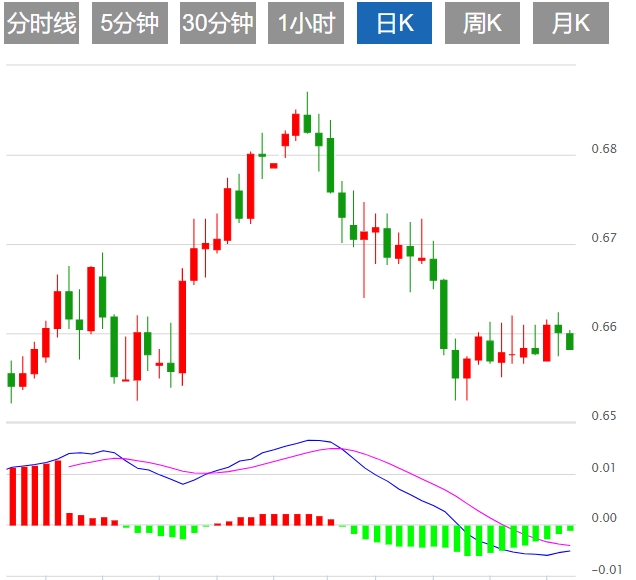Image resolution: width=636 pixels, height=580 pixels.
Task: Click the 0.00 MACD axis label
Action: (604, 518)
